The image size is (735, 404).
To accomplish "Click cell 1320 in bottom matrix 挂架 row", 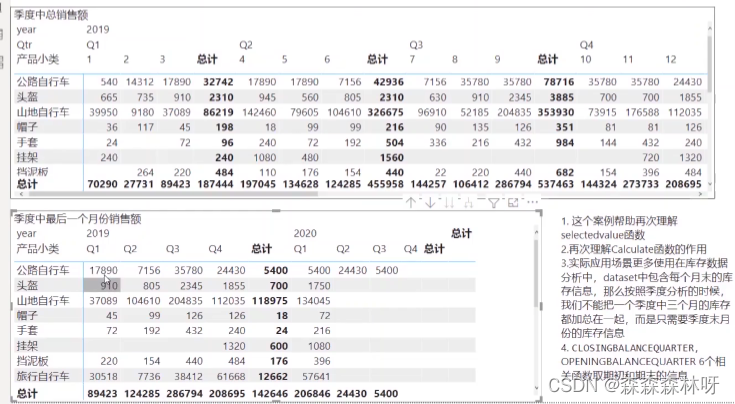I will (x=234, y=346).
